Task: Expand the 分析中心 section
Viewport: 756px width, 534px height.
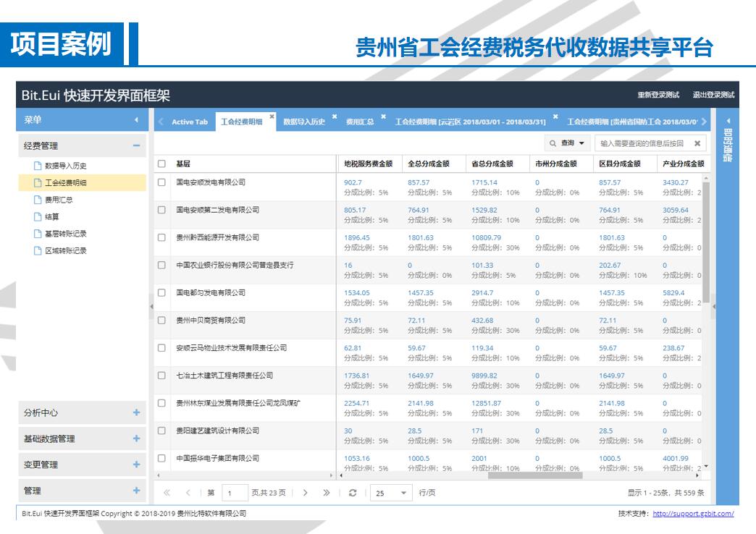Action: click(136, 412)
